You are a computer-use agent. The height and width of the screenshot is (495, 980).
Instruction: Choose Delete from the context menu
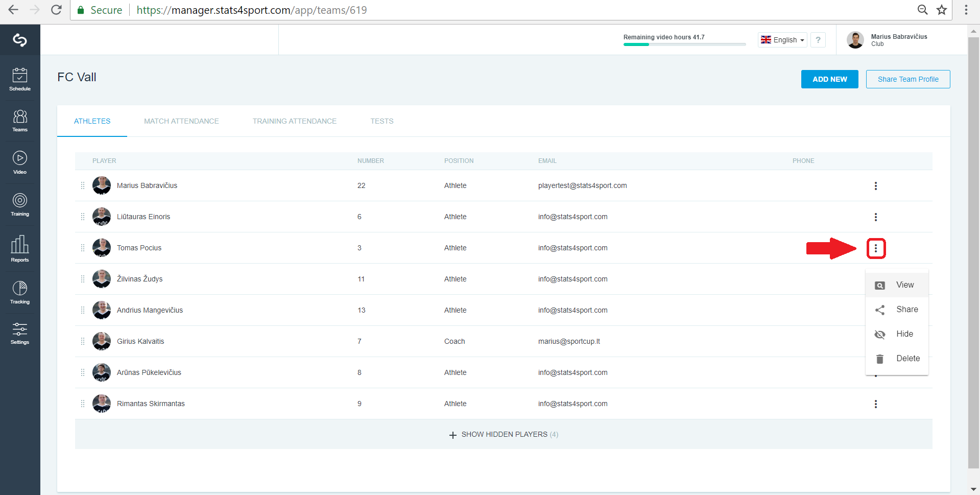click(x=897, y=359)
